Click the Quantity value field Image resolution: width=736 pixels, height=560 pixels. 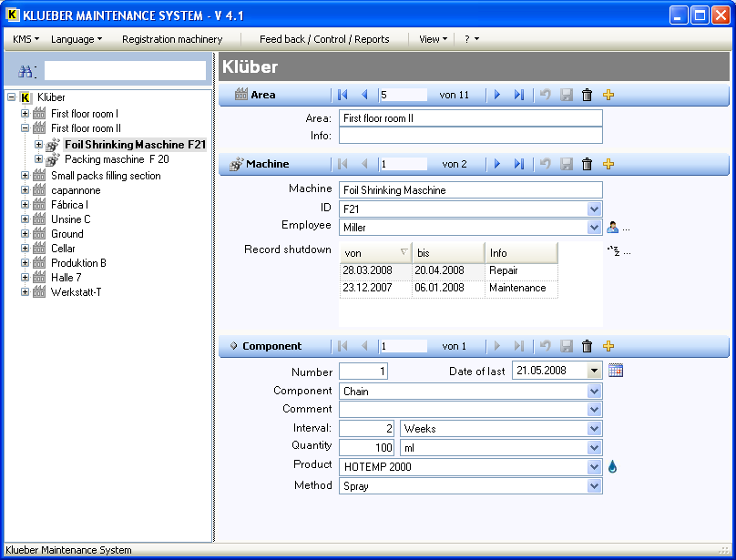pyautogui.click(x=366, y=448)
